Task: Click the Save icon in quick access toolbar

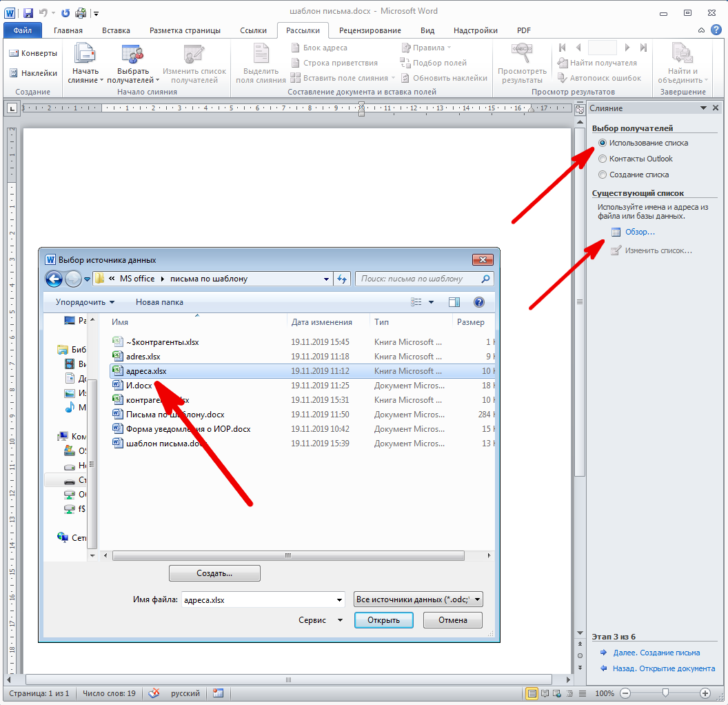Action: point(28,13)
